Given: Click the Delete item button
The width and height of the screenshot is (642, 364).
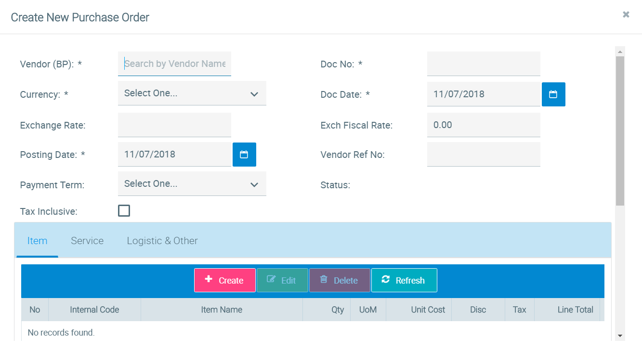Looking at the screenshot, I should click(340, 280).
